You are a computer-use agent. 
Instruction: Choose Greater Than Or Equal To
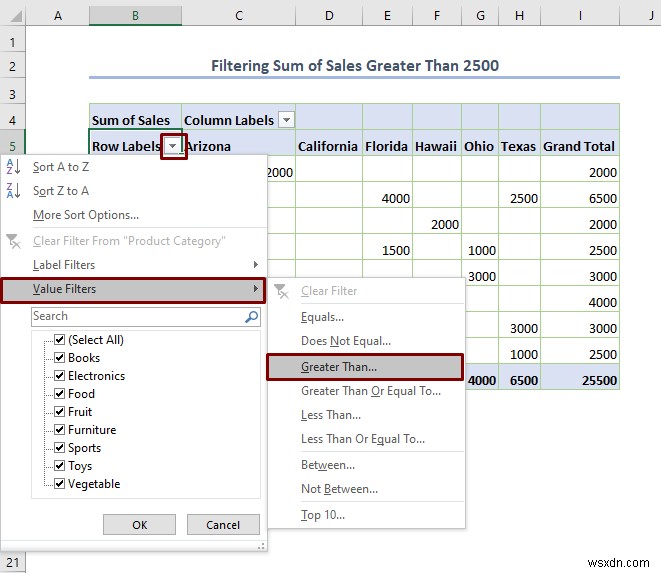pyautogui.click(x=366, y=391)
